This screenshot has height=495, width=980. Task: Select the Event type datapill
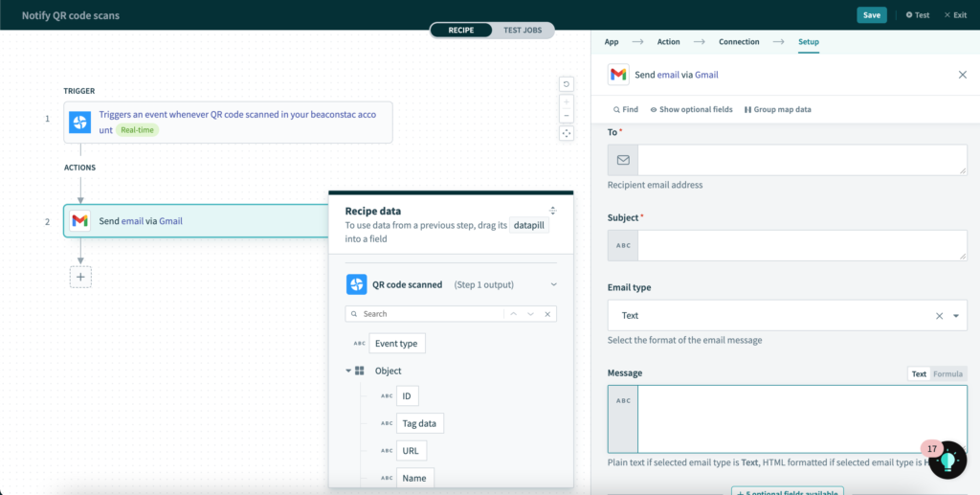click(x=397, y=343)
